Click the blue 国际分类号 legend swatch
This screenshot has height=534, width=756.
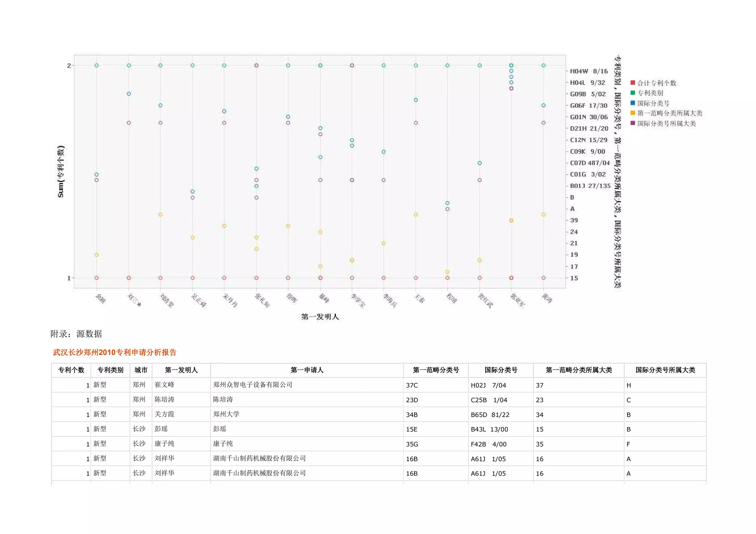point(632,103)
